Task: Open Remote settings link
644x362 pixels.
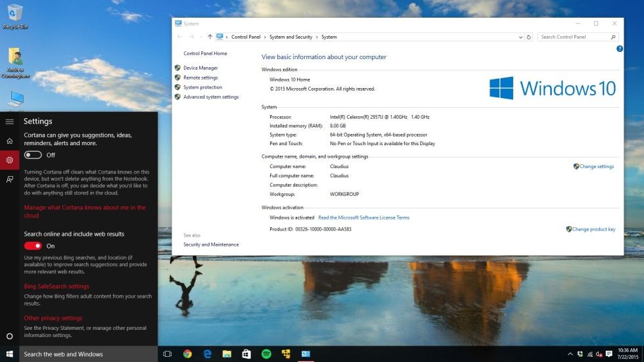Action: pos(200,78)
